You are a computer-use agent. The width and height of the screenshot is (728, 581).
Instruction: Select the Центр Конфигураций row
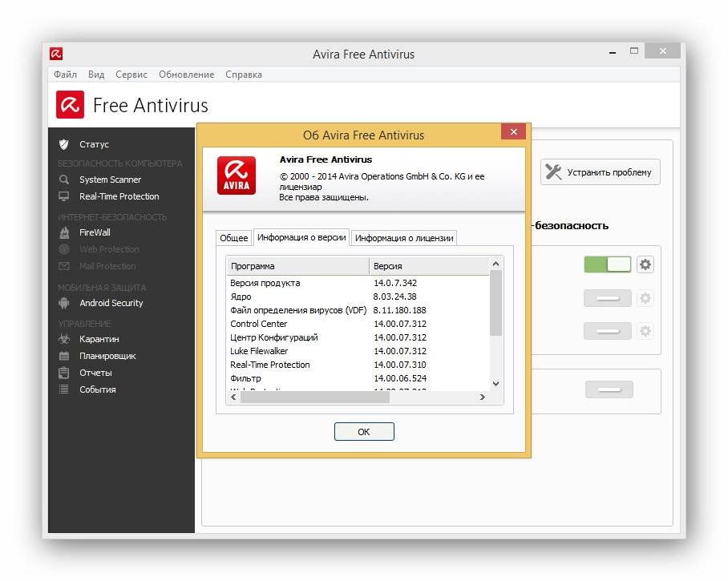[358, 337]
